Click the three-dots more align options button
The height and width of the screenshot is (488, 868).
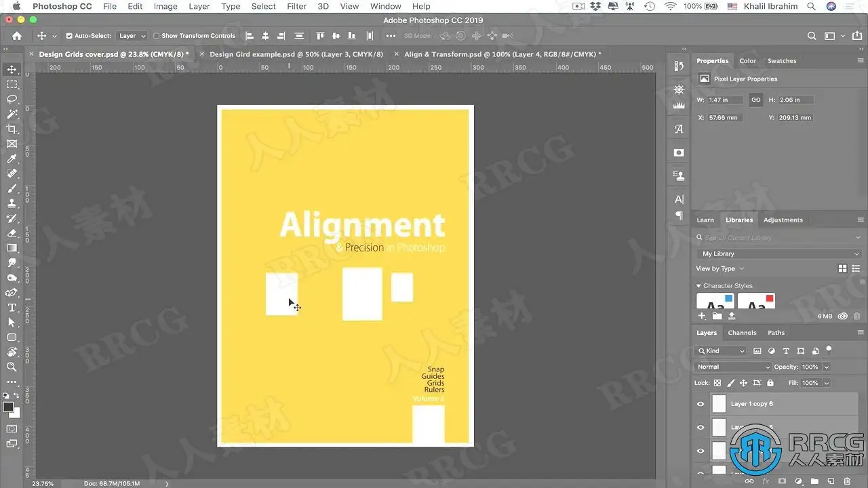[390, 36]
